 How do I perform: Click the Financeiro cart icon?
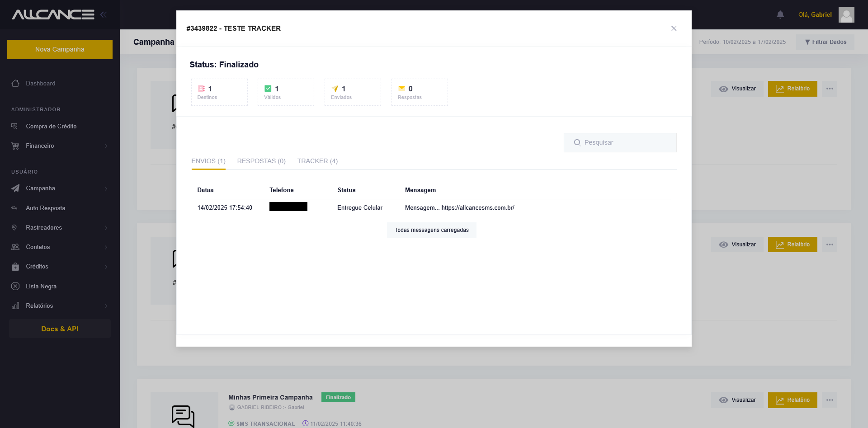(15, 146)
